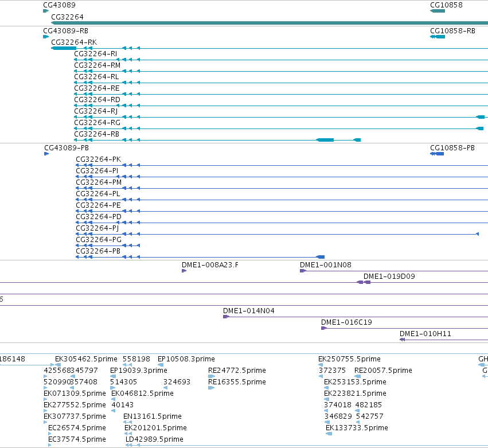Select the CG32264-PB protein label
This screenshot has width=488, height=448.
[x=98, y=251]
